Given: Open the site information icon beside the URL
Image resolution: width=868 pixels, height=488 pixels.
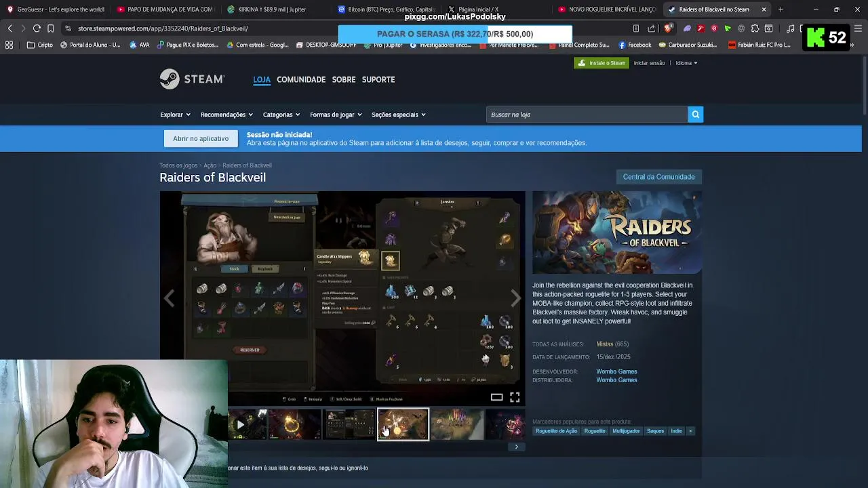Looking at the screenshot, I should click(68, 28).
